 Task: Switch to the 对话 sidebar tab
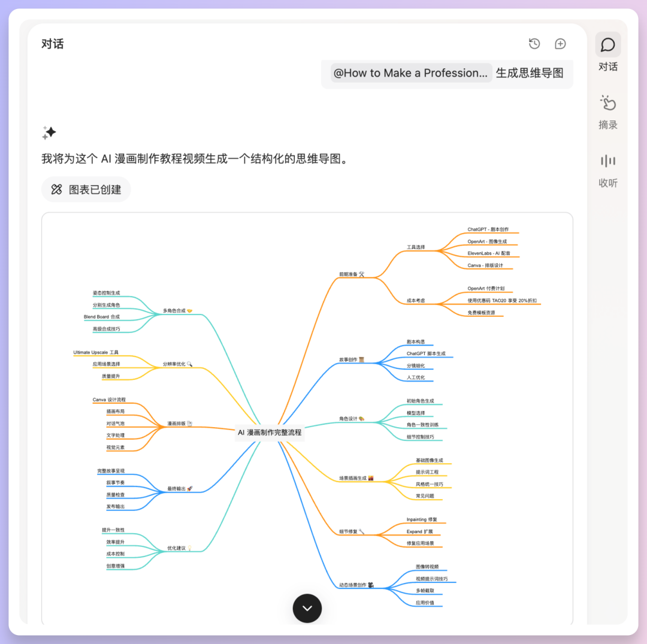tap(607, 52)
